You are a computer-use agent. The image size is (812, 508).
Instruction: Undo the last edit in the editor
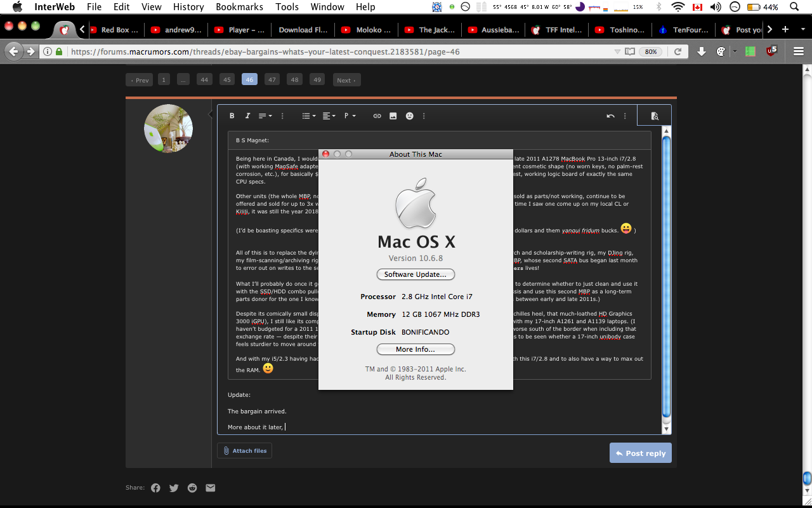(x=610, y=116)
